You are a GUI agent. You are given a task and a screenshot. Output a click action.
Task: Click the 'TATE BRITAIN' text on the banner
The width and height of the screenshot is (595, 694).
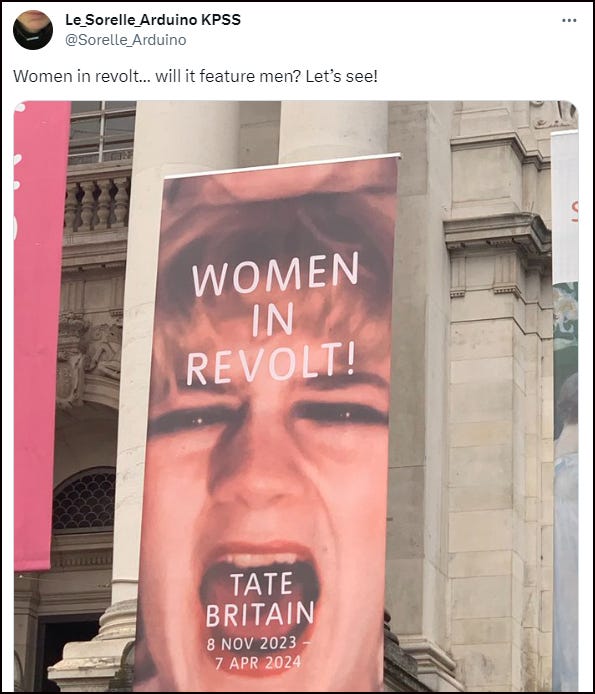[260, 600]
